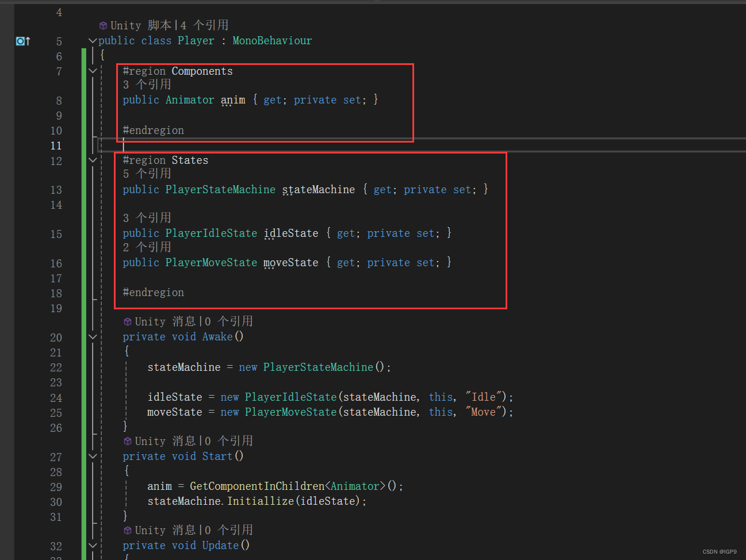Viewport: 746px width, 560px height.
Task: Click '#region States' text
Action: click(x=166, y=160)
